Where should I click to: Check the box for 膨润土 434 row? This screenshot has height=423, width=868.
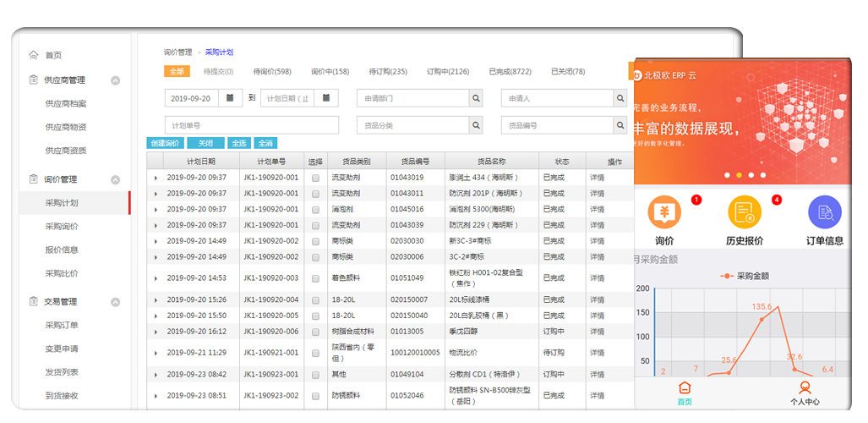pyautogui.click(x=315, y=178)
